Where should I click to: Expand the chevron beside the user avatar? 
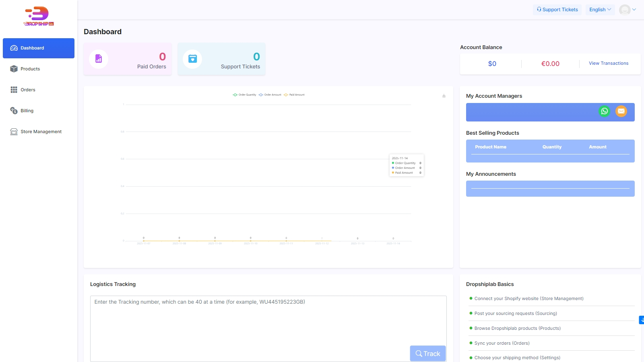click(634, 10)
